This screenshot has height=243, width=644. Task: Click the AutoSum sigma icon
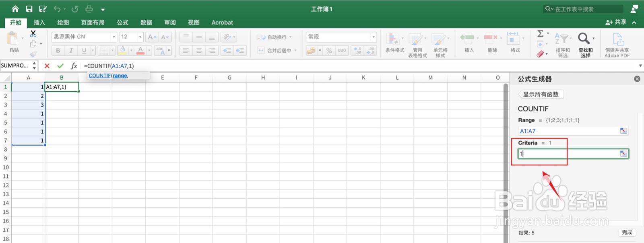[541, 33]
